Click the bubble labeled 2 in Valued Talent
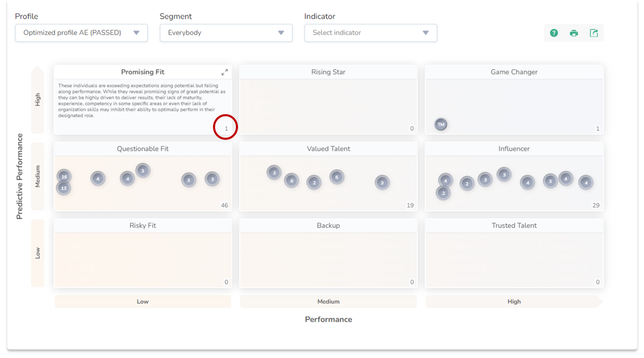 (x=314, y=183)
